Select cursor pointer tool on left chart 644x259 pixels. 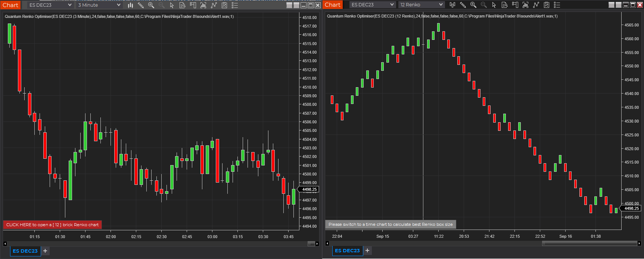pyautogui.click(x=172, y=5)
